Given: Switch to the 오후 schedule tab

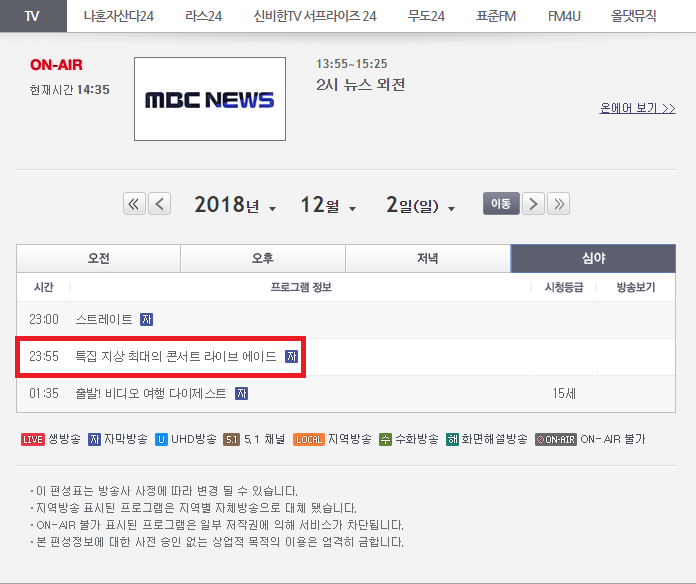Looking at the screenshot, I should pyautogui.click(x=262, y=258).
